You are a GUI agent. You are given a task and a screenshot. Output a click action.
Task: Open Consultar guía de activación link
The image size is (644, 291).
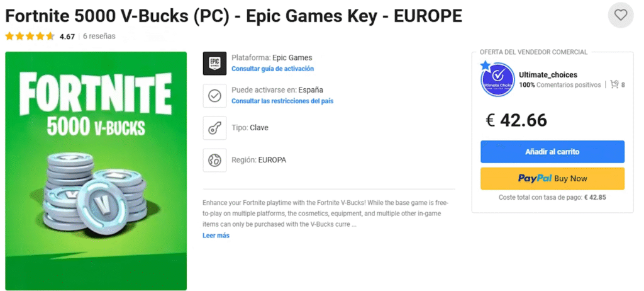[x=273, y=69]
